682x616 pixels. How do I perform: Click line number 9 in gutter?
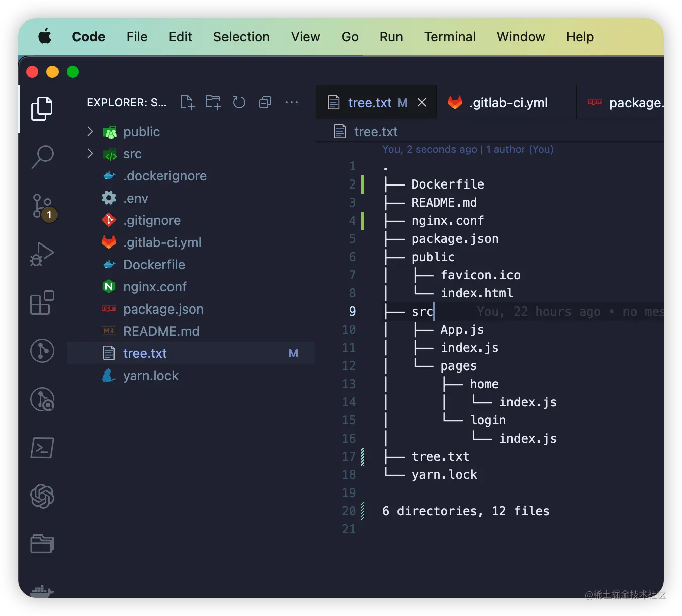click(x=352, y=311)
